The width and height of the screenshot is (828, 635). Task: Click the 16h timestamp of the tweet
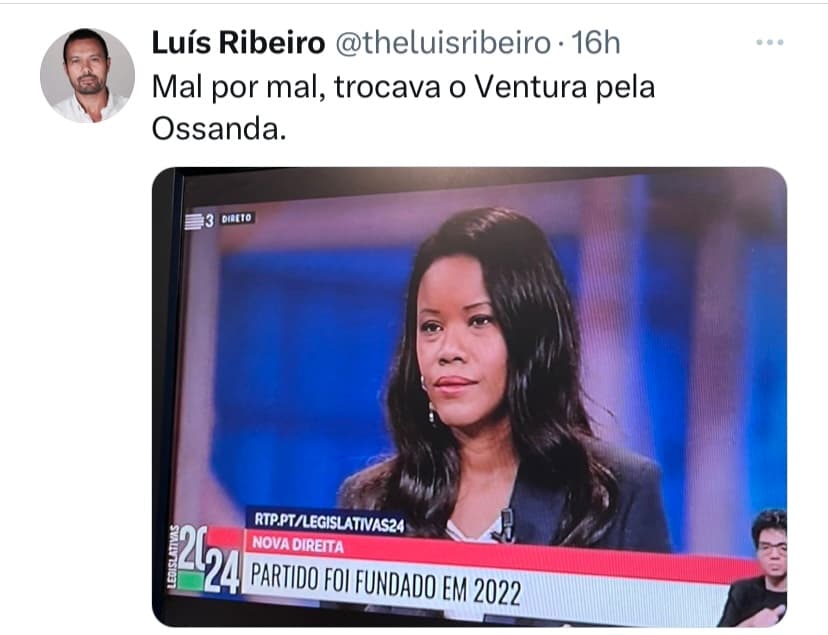596,43
